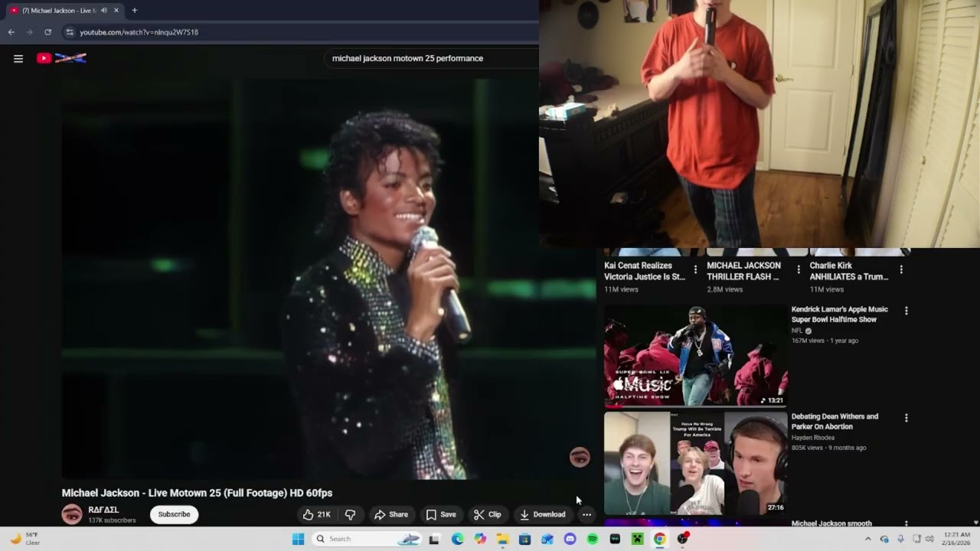This screenshot has height=551, width=980.
Task: Open Copilot from the taskbar
Action: pos(480,539)
